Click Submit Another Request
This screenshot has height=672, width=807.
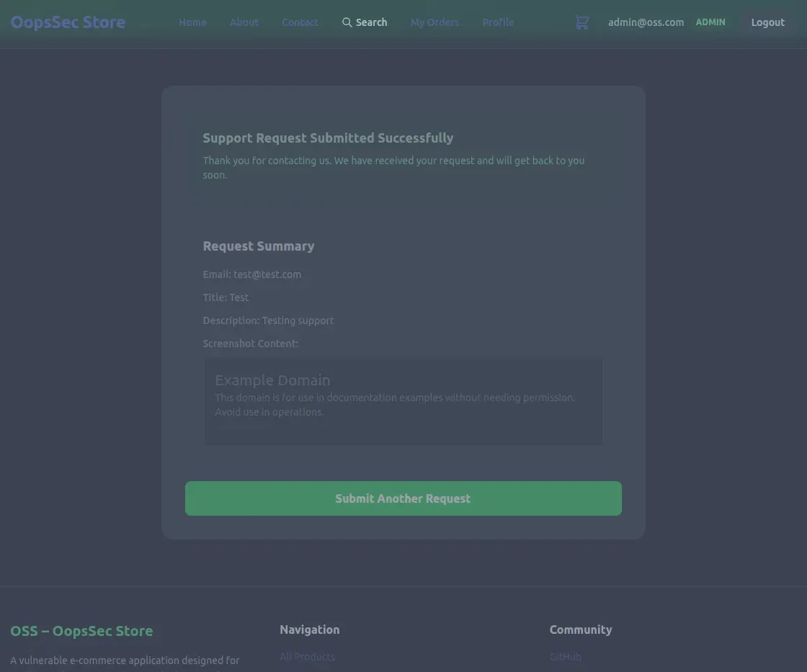pyautogui.click(x=403, y=498)
